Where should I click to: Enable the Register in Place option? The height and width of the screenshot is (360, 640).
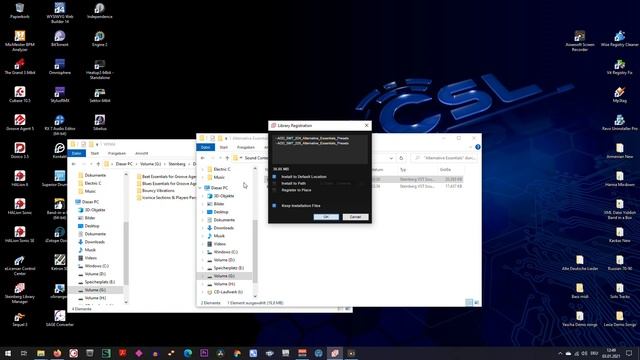coord(274,190)
